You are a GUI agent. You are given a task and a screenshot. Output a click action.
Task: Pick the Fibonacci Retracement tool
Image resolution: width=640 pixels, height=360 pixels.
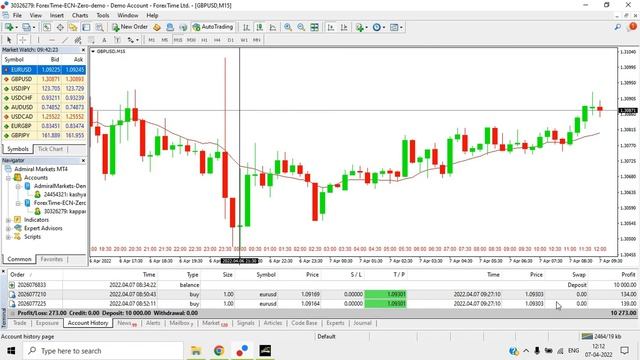(91, 40)
